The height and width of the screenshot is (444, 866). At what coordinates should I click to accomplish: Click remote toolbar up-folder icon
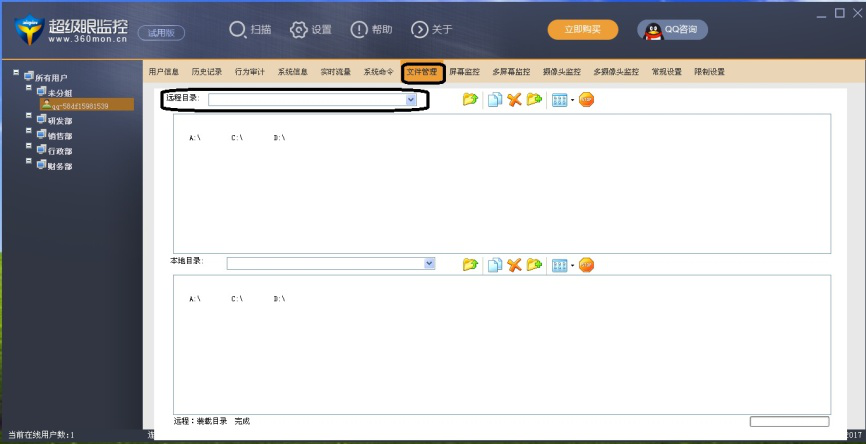(470, 100)
